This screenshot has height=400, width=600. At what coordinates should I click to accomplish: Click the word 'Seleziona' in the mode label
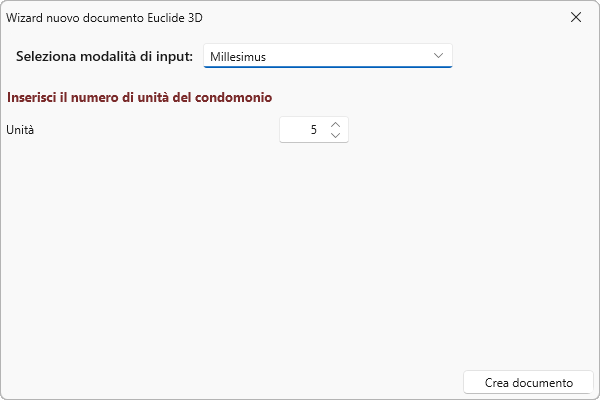click(49, 56)
